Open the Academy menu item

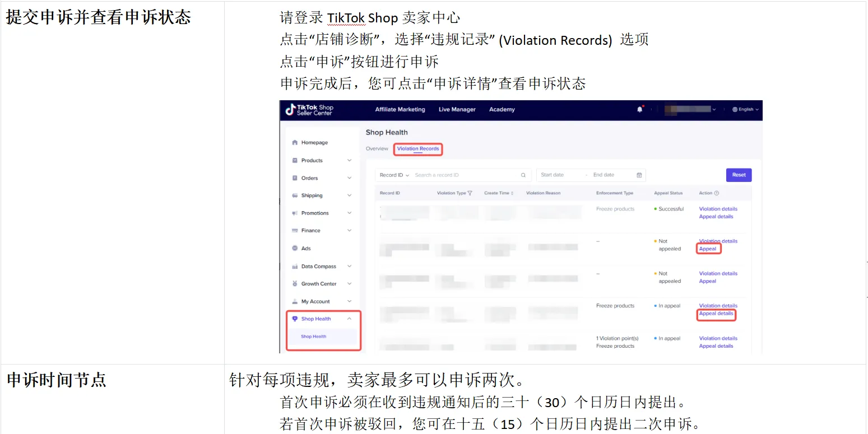pyautogui.click(x=502, y=110)
